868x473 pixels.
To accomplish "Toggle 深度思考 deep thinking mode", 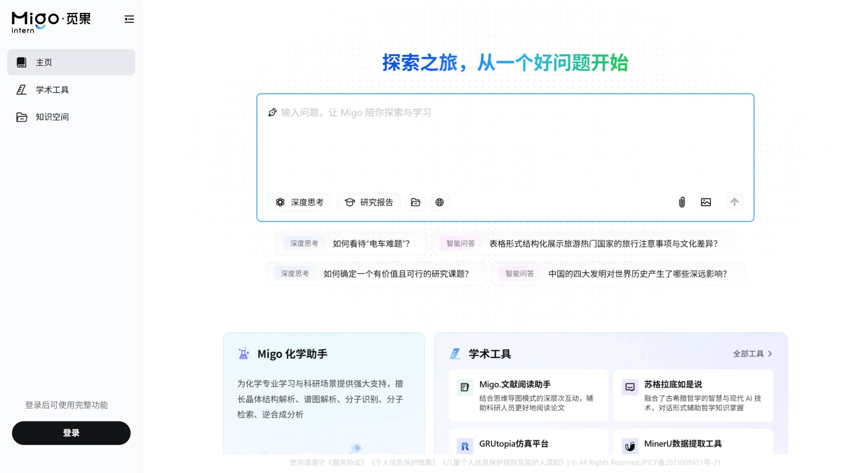I will pos(299,202).
